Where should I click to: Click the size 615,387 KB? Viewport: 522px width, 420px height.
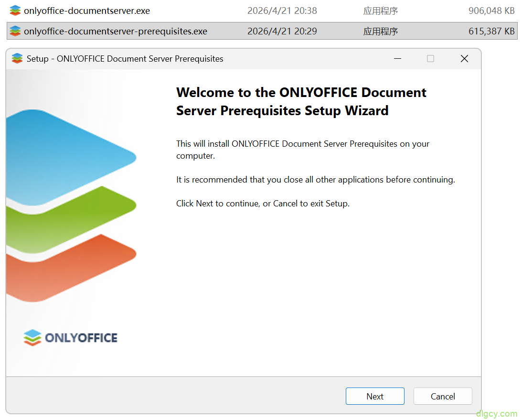click(x=491, y=31)
